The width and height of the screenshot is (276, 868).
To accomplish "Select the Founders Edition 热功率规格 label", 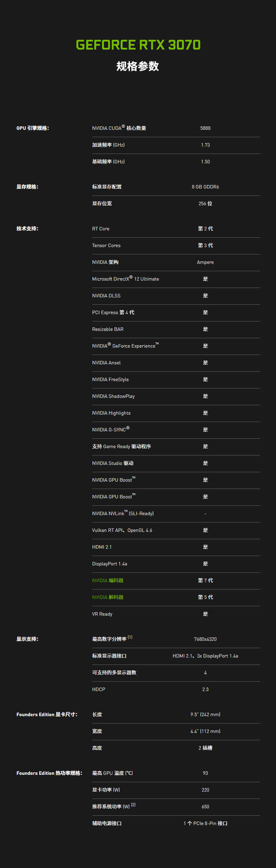I will [x=49, y=773].
